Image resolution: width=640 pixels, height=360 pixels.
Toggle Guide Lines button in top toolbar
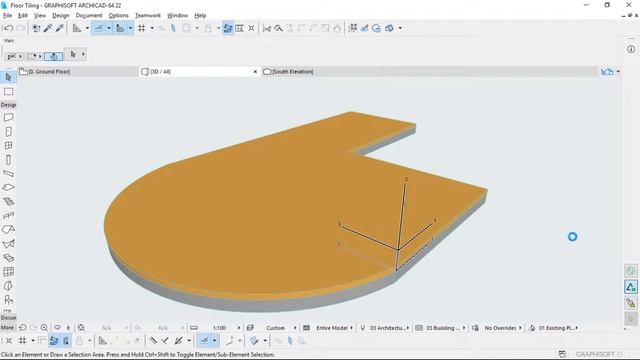tap(98, 28)
